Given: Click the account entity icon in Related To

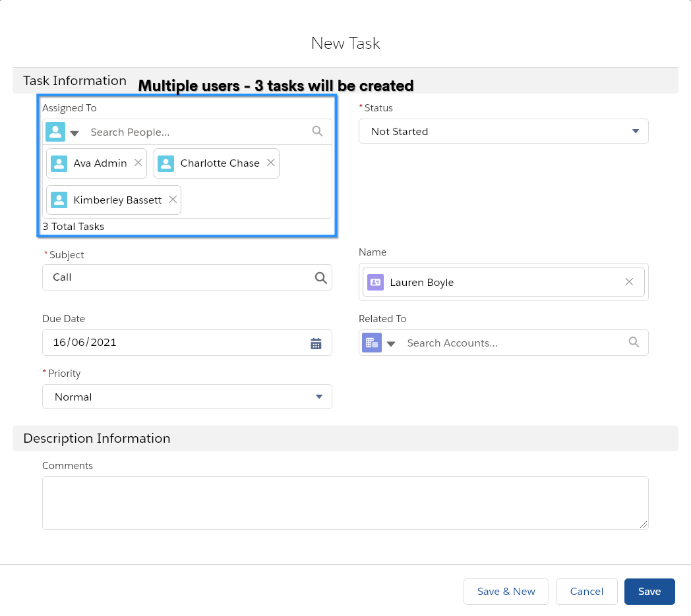Looking at the screenshot, I should (x=371, y=343).
